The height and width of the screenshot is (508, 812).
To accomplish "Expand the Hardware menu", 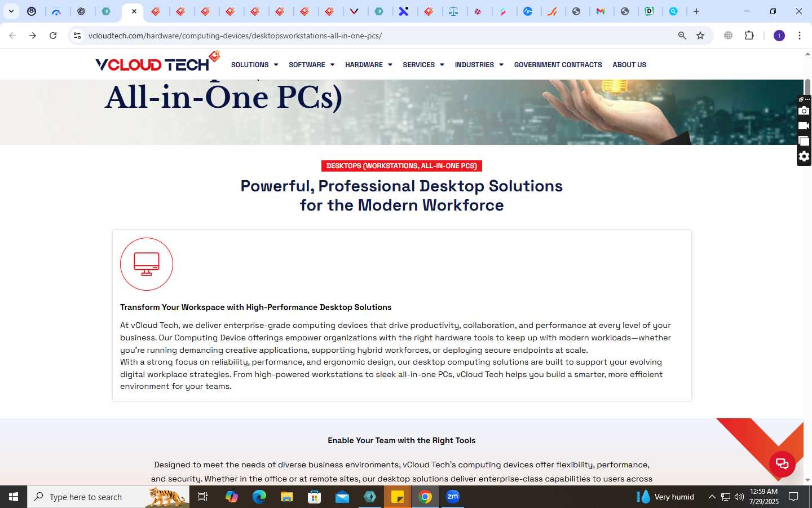I will [x=368, y=65].
